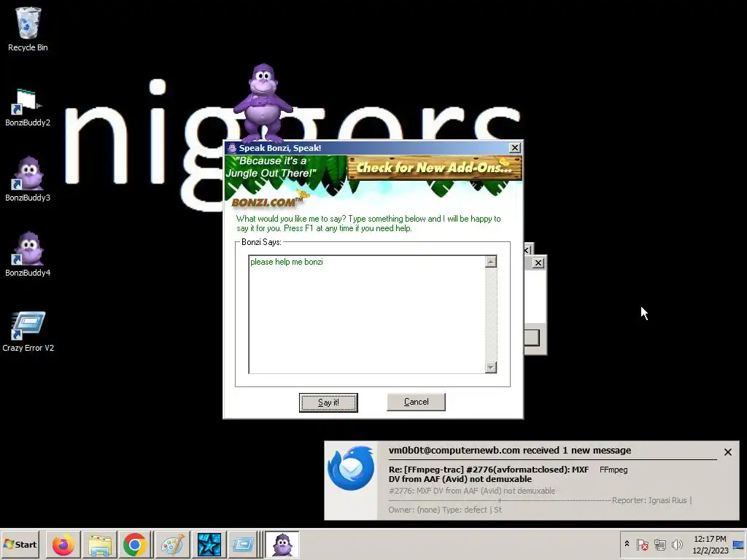
Task: Open Paint from the taskbar
Action: tap(172, 544)
